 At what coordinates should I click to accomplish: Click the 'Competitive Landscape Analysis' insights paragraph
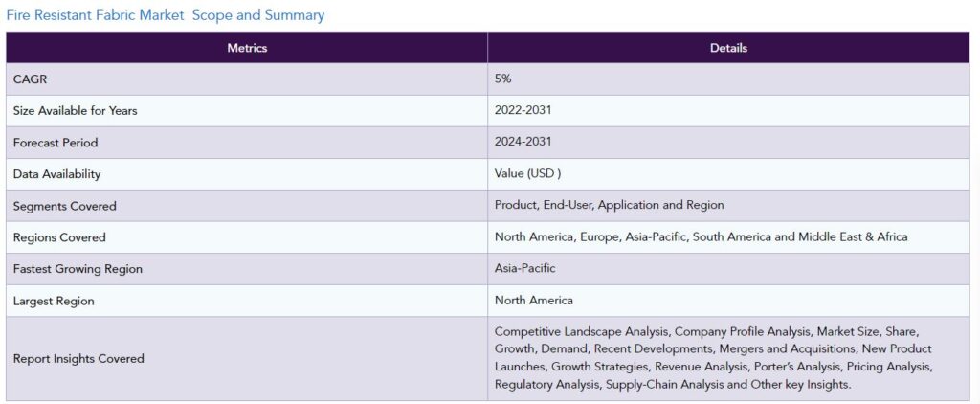713,358
